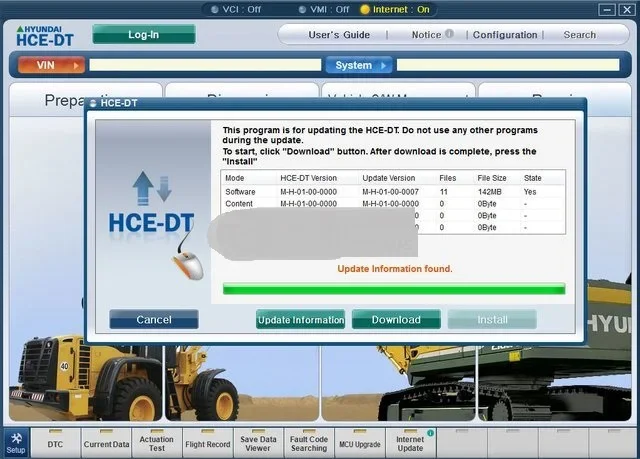Open the Setup tools icon
Viewport: 640px width, 459px height.
[x=16, y=443]
